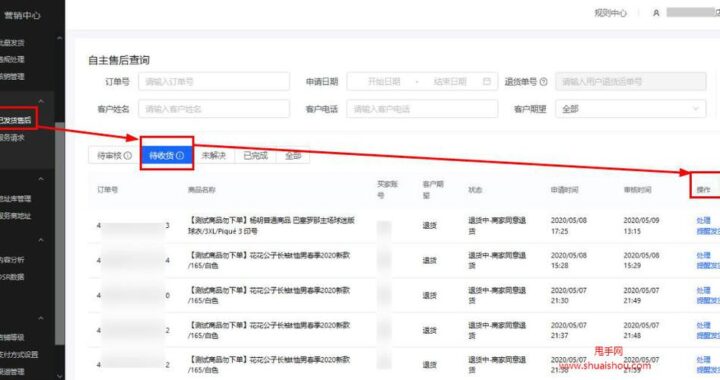Click the 结束日期 date field
The width and height of the screenshot is (720, 380).
tap(450, 81)
